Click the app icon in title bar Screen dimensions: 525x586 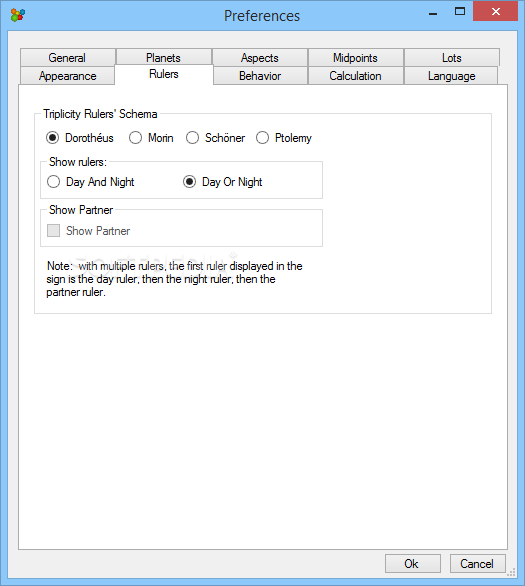coord(18,15)
